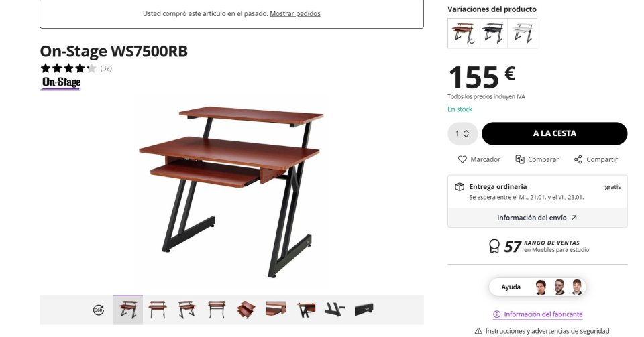Select the black desk variation
Image resolution: width=644 pixels, height=337 pixels.
[493, 33]
